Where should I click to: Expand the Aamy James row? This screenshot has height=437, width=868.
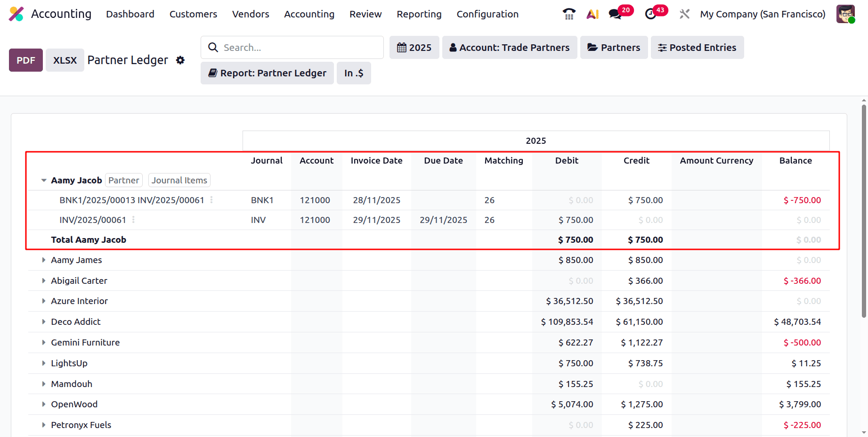(44, 260)
